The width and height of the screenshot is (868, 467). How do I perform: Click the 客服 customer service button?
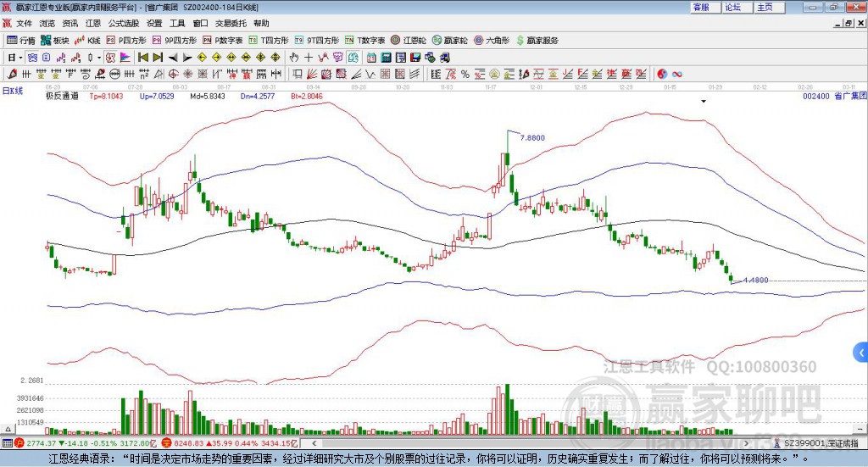click(x=705, y=7)
